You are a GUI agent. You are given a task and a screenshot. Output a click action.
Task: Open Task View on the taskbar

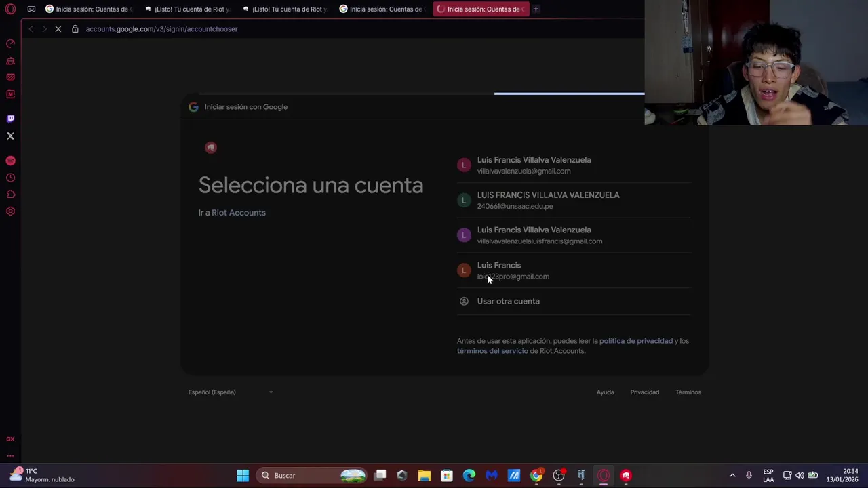click(380, 475)
